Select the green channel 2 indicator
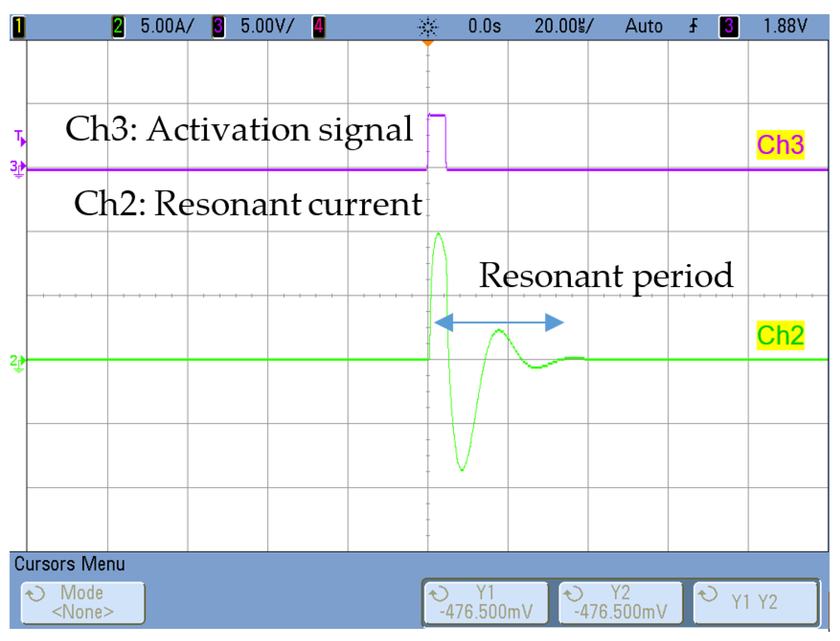Screen dimensions: 840x641 pos(118,27)
